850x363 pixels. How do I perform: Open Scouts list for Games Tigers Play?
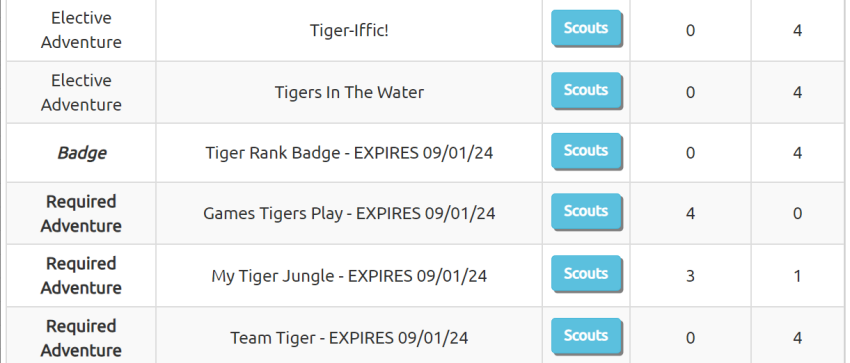coord(586,212)
